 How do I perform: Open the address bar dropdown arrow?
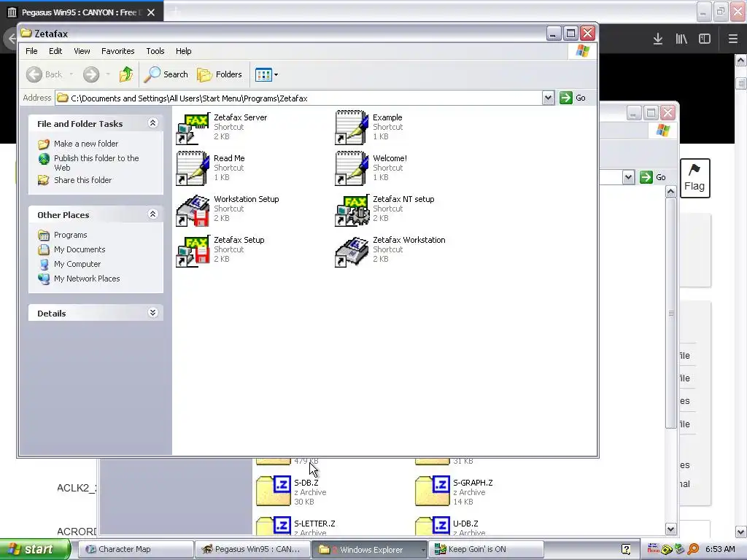[548, 98]
